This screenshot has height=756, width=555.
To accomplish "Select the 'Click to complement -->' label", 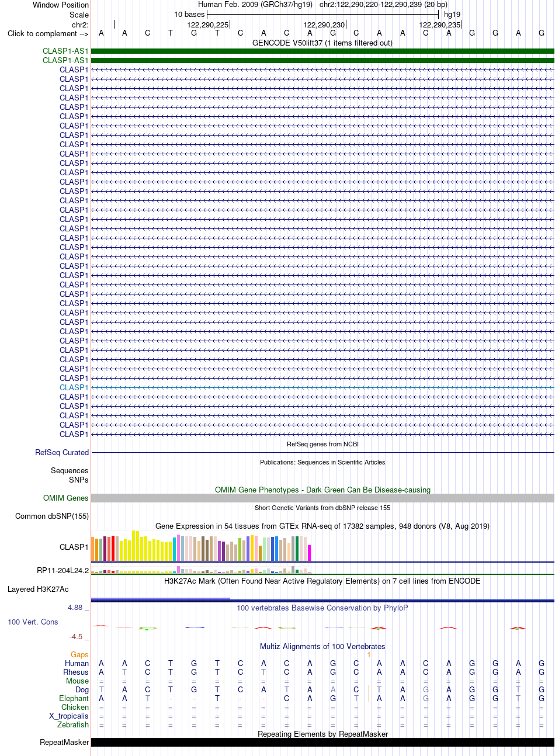I will [48, 34].
